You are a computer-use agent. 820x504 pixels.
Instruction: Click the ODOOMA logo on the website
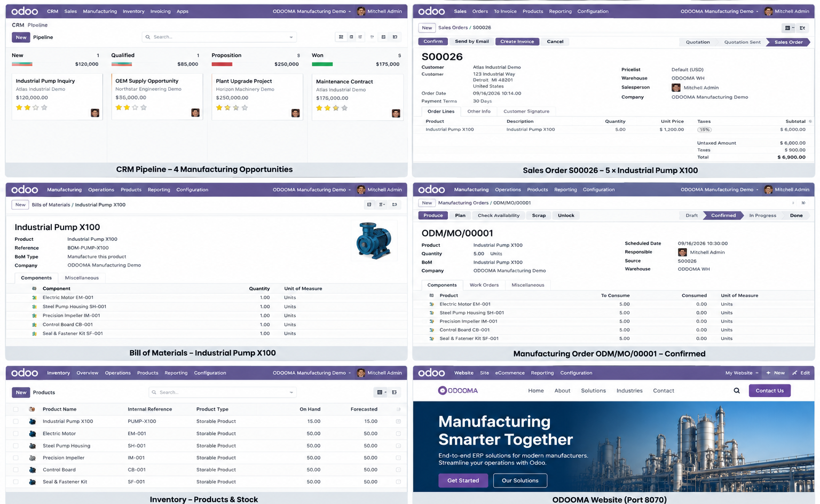point(458,391)
